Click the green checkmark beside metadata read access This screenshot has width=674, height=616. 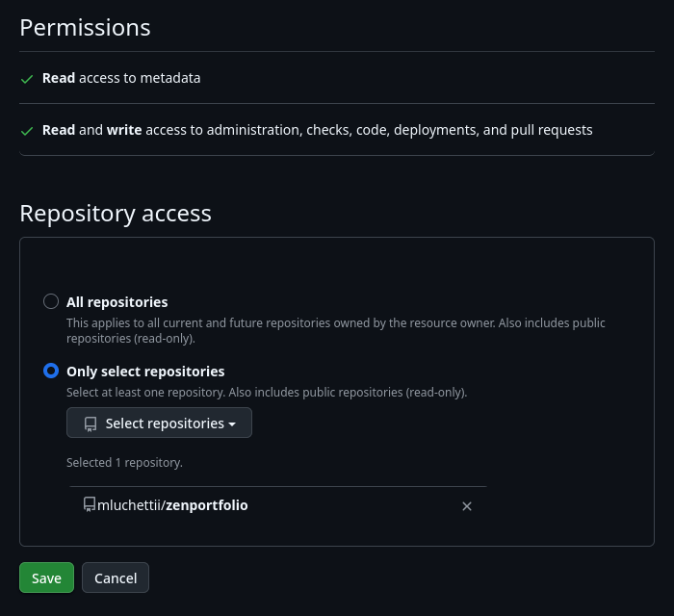tap(27, 79)
